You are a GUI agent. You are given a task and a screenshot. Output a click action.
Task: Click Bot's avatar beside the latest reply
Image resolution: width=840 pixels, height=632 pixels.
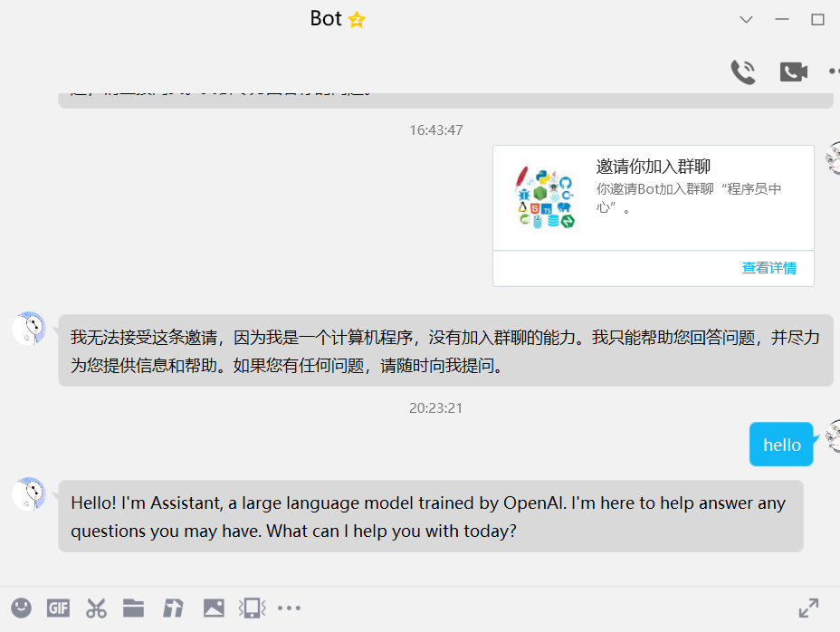pos(28,493)
